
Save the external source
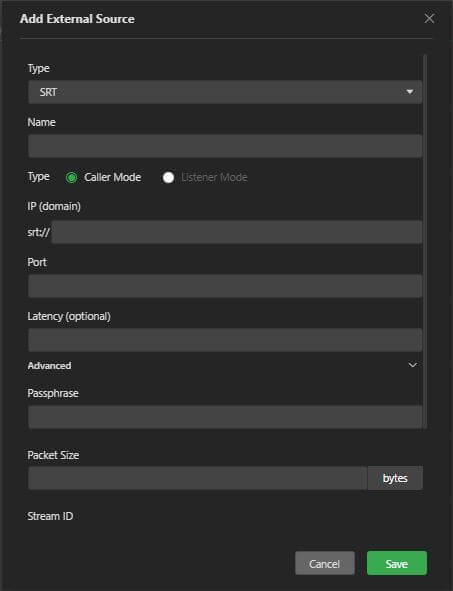(x=397, y=563)
